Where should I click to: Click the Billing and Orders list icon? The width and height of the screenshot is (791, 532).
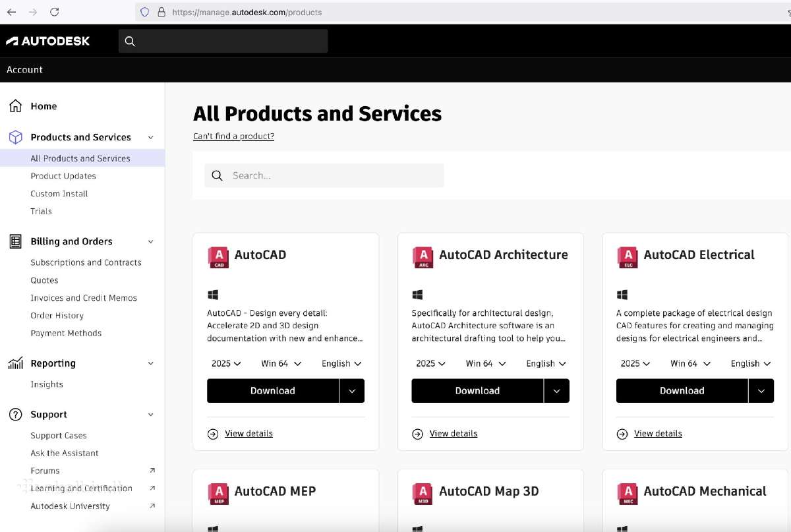coord(16,241)
